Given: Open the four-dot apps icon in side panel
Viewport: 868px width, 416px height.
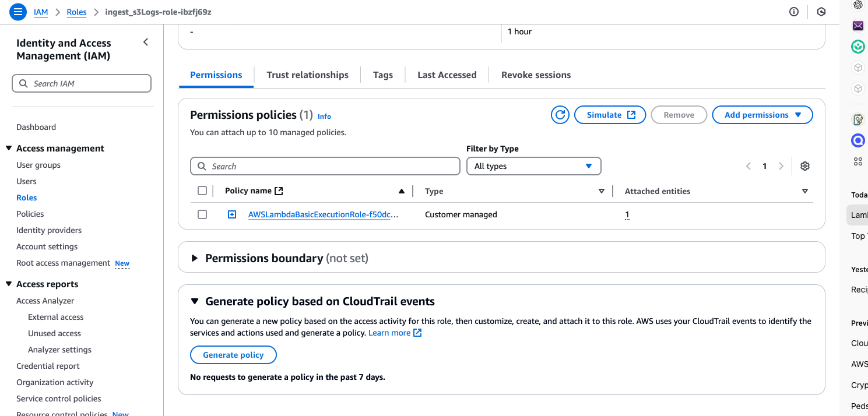Looking at the screenshot, I should point(858,161).
